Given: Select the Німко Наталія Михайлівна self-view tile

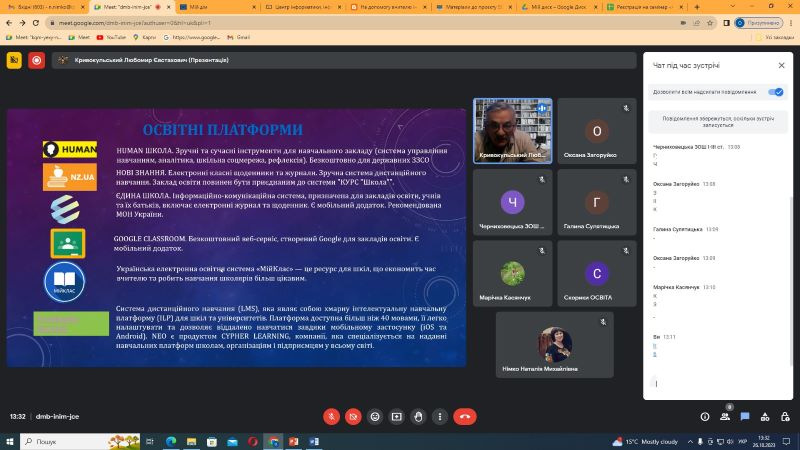Looking at the screenshot, I should point(555,345).
